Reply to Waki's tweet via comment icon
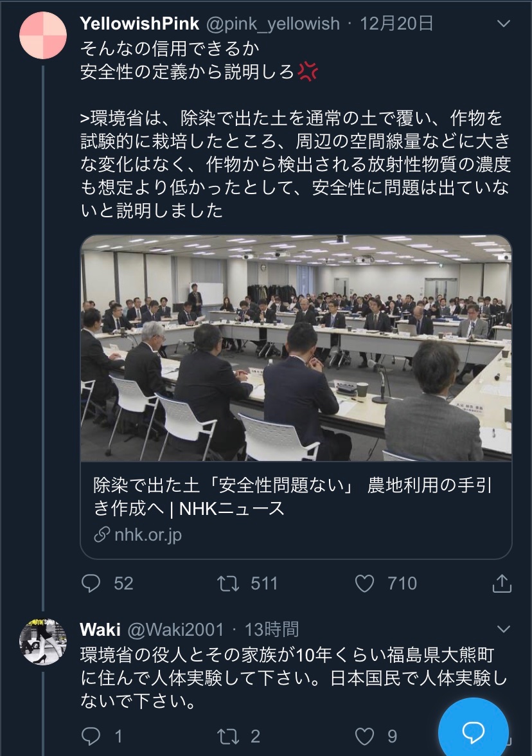The height and width of the screenshot is (756, 532). [91, 735]
